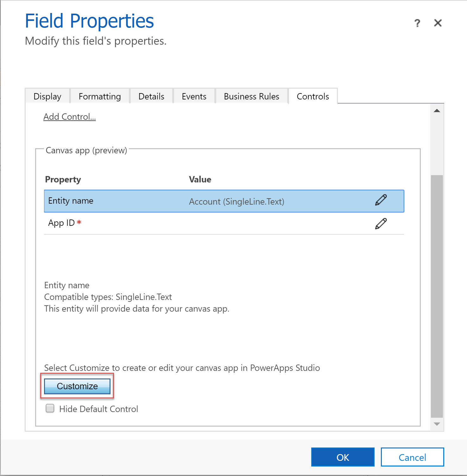Edit the Entity name value with pencil icon
Image resolution: width=467 pixels, height=476 pixels.
[x=381, y=200]
